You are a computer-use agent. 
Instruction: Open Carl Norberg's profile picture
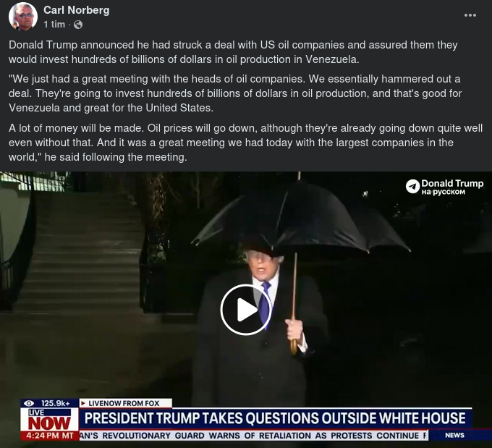(x=23, y=17)
